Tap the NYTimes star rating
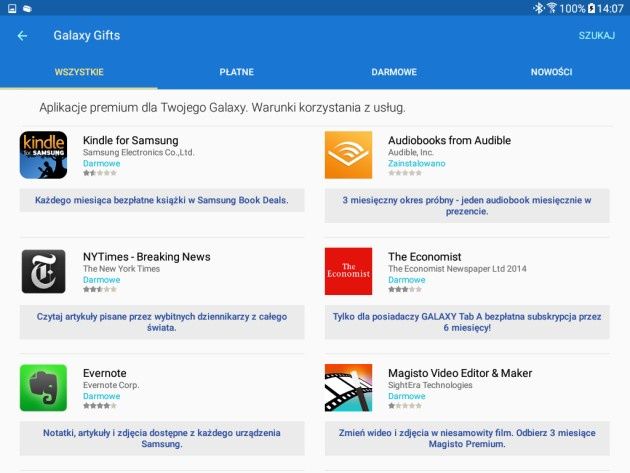Screen dimensions: 630x473 [x=100, y=289]
